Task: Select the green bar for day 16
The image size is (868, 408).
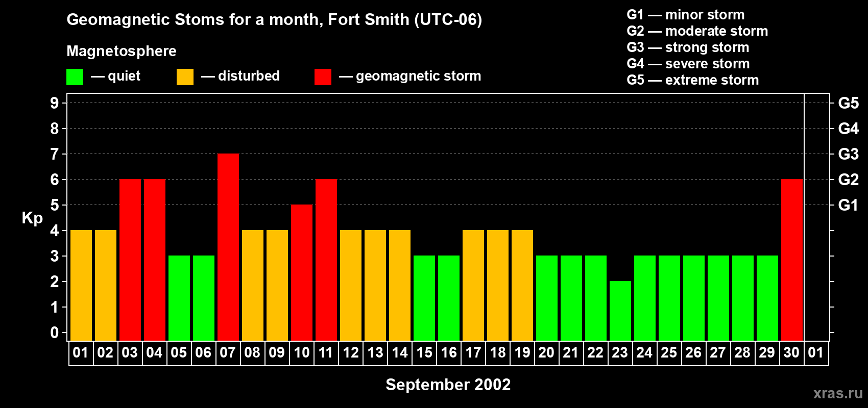Action: (x=449, y=298)
